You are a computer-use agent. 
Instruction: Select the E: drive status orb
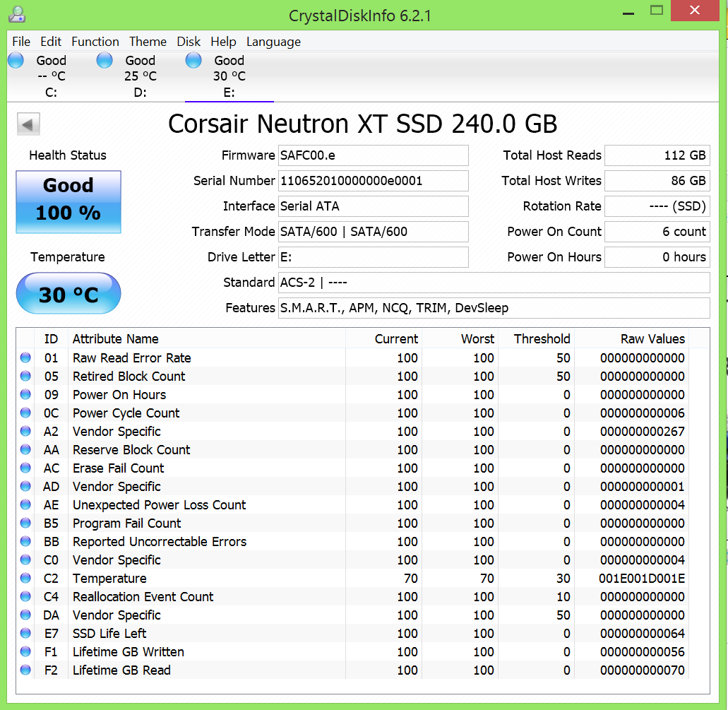[193, 61]
